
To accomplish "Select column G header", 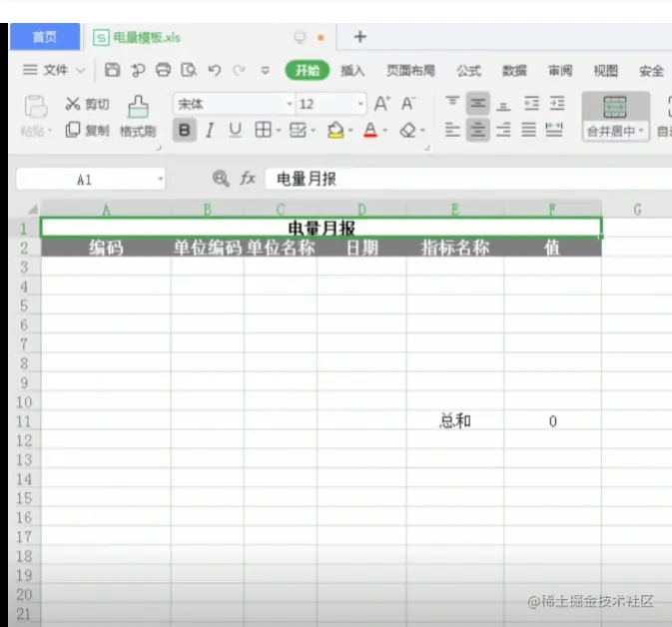I will click(637, 209).
